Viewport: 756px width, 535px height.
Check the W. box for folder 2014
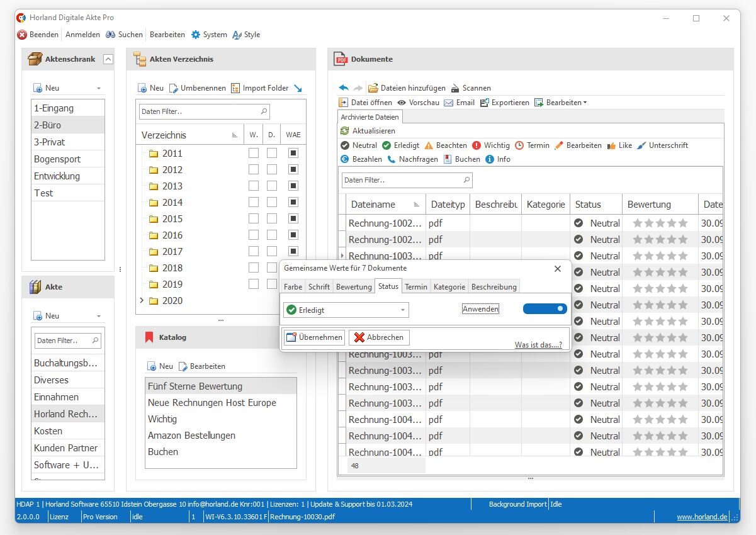click(253, 202)
